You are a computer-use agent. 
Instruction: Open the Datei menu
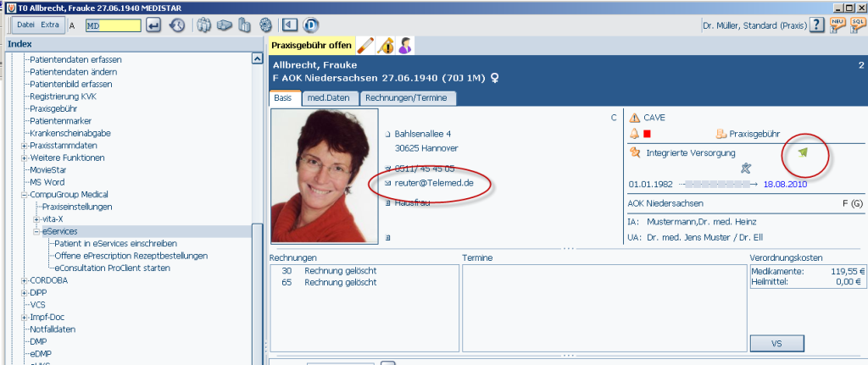coord(25,25)
